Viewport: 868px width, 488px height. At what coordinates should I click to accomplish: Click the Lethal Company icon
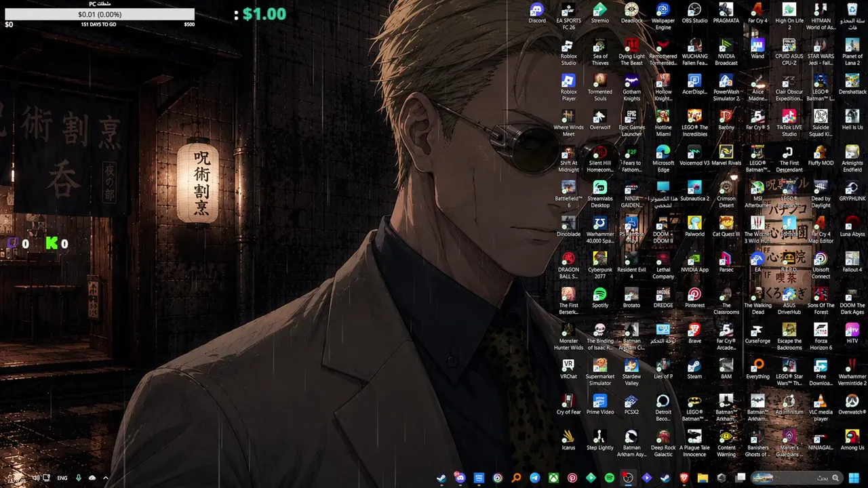[x=663, y=266]
